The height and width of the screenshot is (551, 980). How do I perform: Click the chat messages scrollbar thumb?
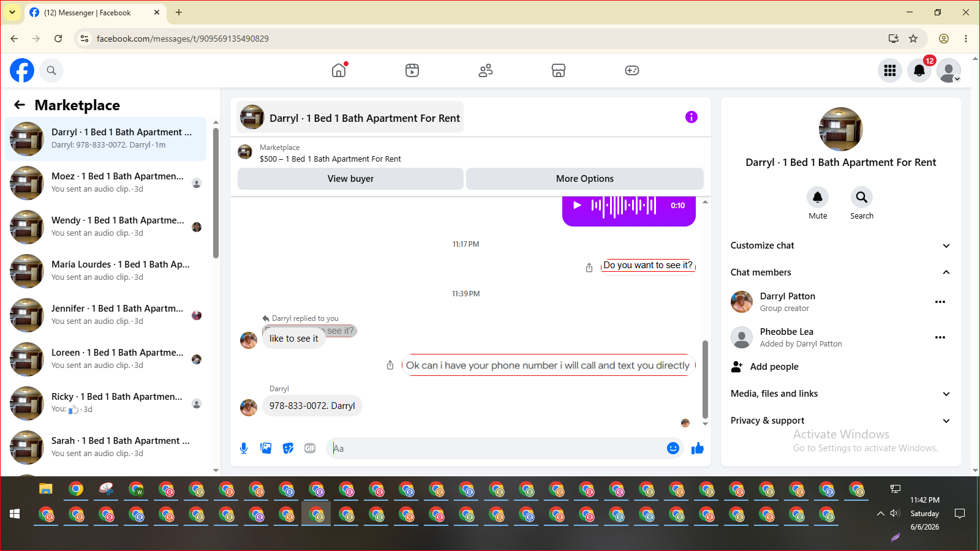(705, 380)
